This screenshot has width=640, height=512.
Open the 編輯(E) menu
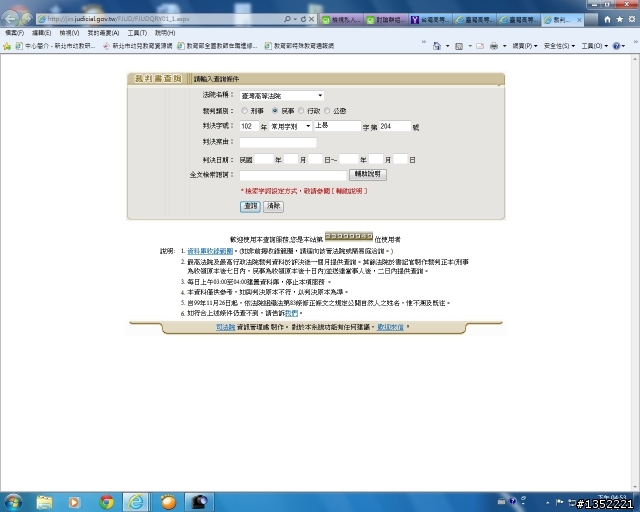pos(42,33)
